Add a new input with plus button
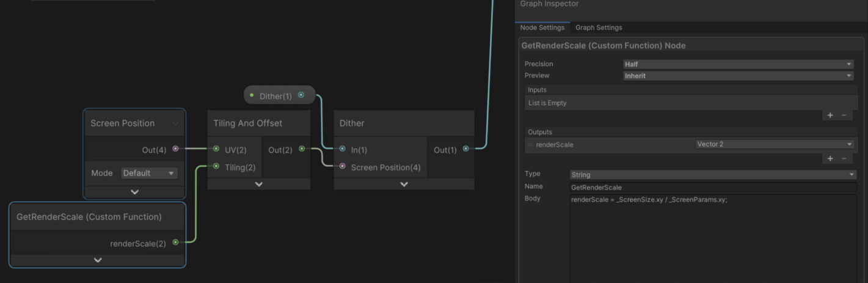 click(830, 115)
